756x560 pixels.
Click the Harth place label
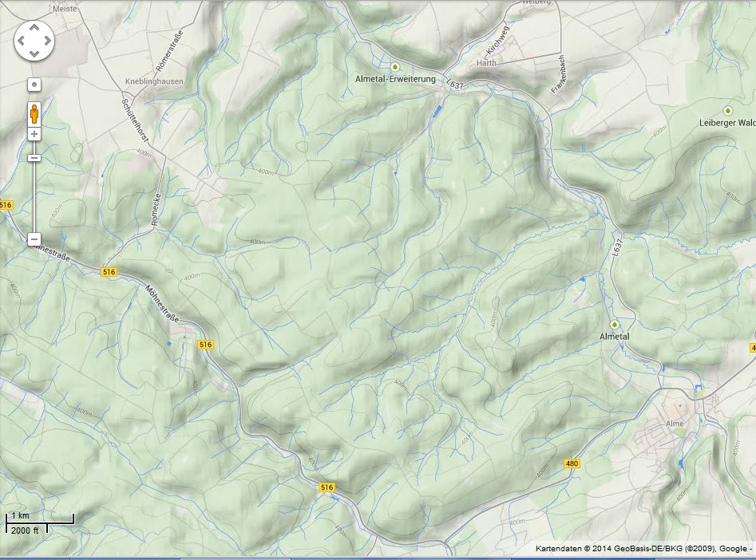point(485,63)
